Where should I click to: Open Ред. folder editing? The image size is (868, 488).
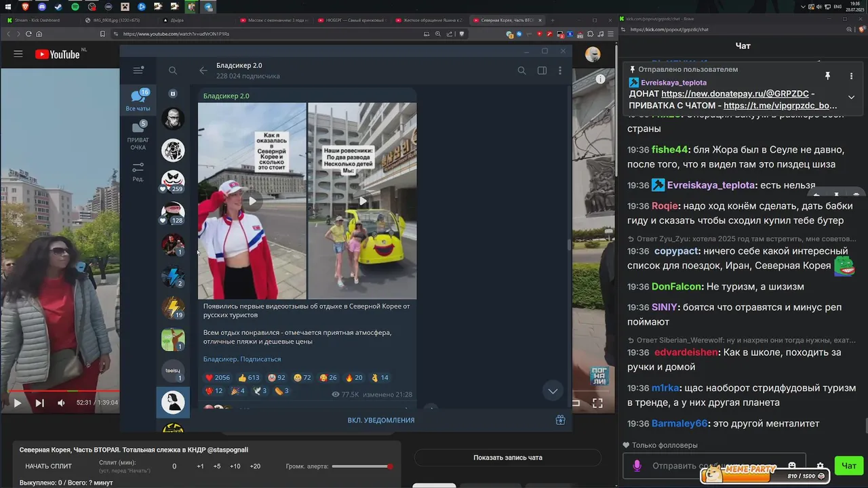(x=138, y=172)
